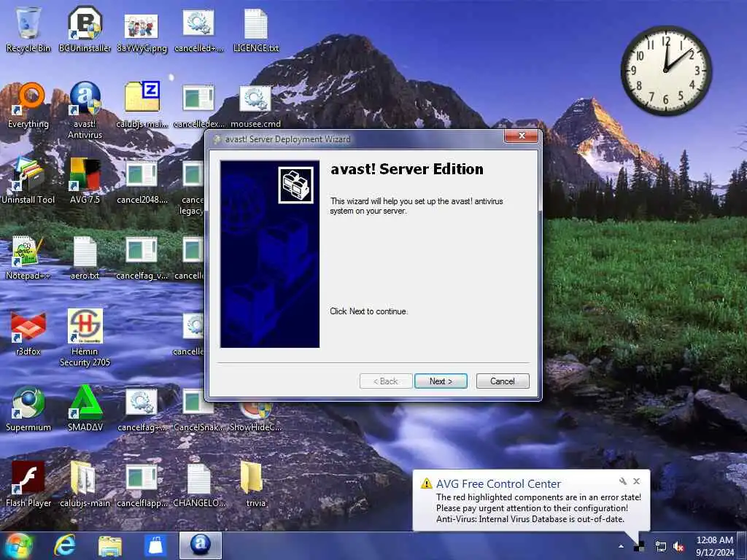747x560 pixels.
Task: Select the CancelSnak... file icon
Action: [198, 410]
